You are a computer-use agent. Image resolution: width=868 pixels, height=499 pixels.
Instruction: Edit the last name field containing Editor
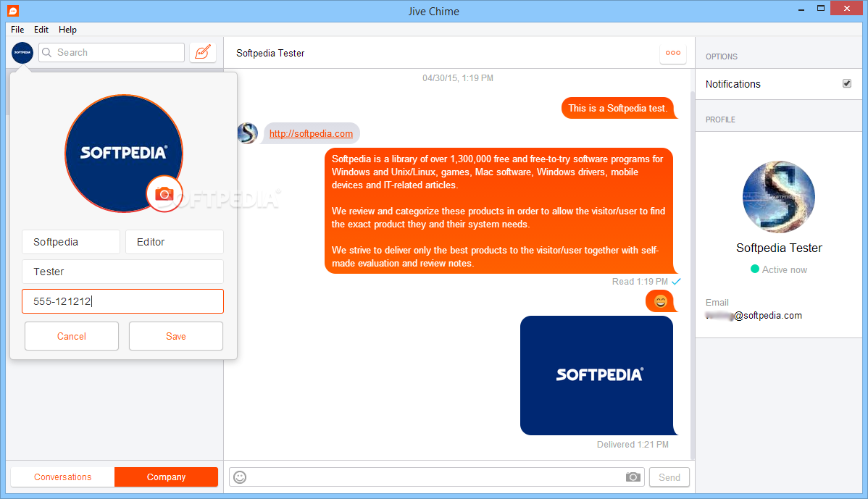175,242
